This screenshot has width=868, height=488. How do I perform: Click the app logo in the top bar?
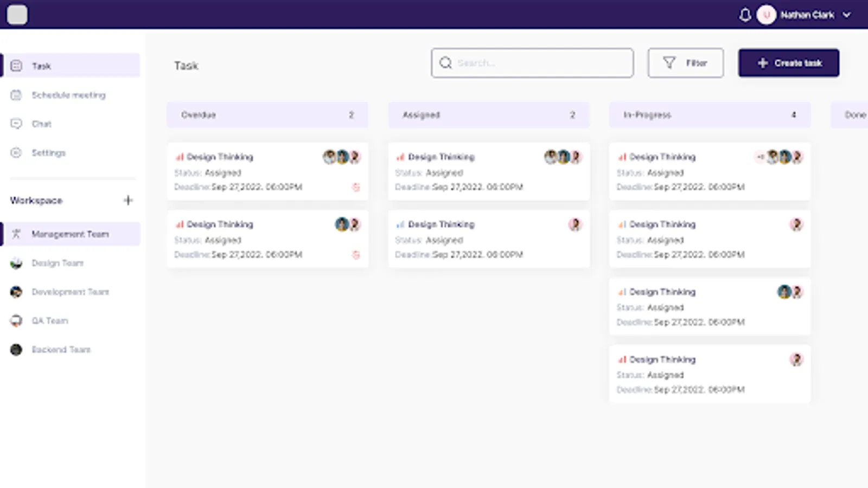coord(17,15)
